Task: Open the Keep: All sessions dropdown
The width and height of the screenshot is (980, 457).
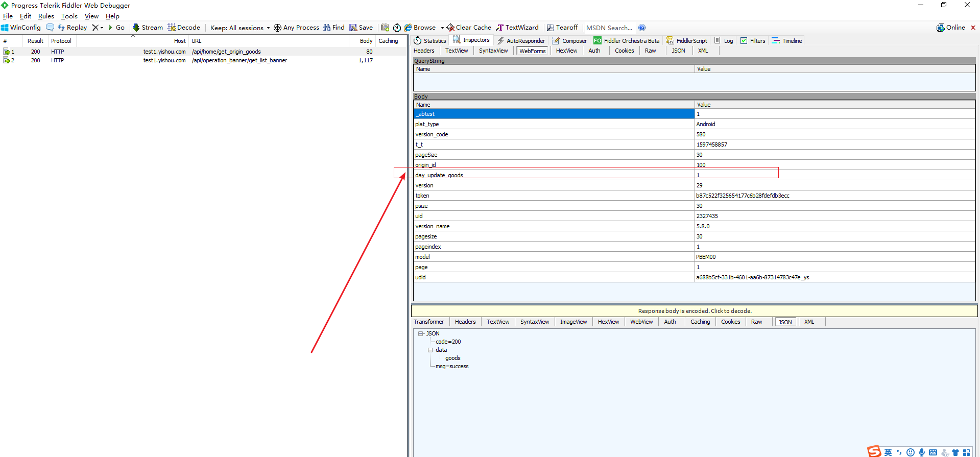Action: point(240,28)
